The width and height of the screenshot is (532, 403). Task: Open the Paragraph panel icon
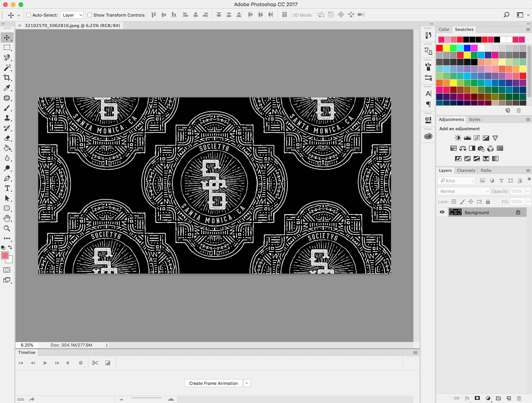428,104
